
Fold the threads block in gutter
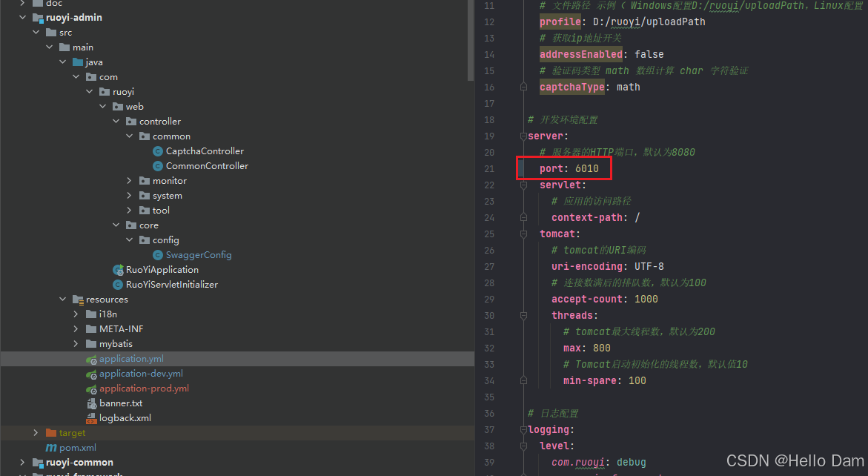point(523,316)
